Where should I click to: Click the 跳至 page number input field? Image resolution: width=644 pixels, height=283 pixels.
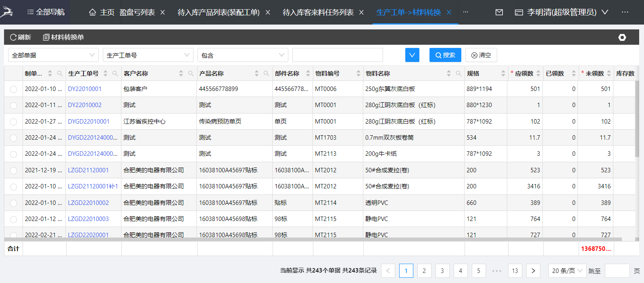pyautogui.click(x=617, y=271)
